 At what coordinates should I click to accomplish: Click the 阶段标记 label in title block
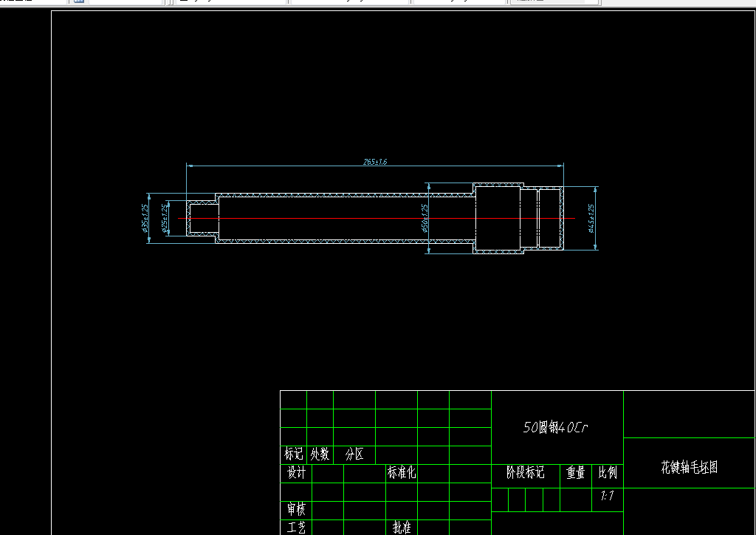525,472
